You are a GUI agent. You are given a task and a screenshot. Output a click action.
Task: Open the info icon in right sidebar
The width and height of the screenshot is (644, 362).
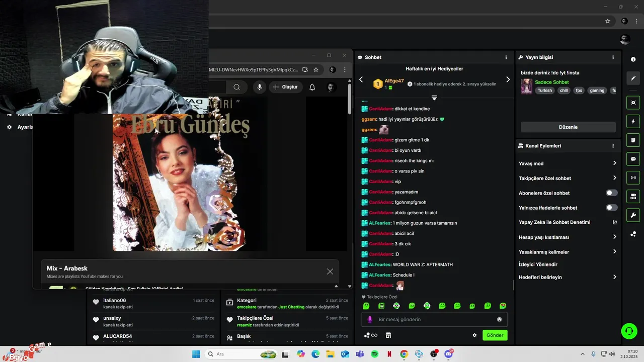[x=633, y=59]
